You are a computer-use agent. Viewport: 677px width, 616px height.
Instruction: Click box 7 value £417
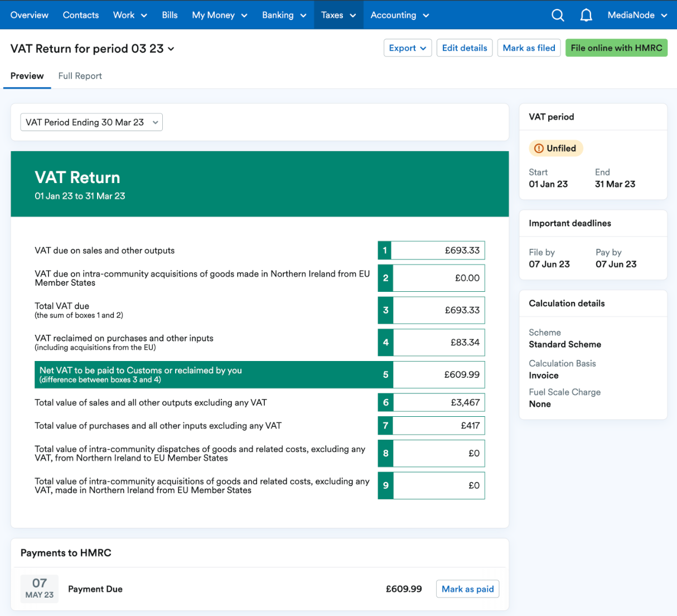pos(438,426)
